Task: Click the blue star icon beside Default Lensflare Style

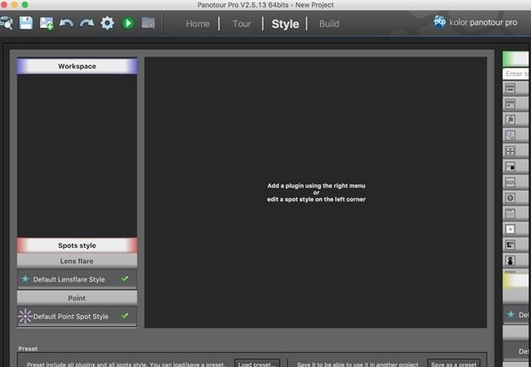Action: click(x=25, y=279)
